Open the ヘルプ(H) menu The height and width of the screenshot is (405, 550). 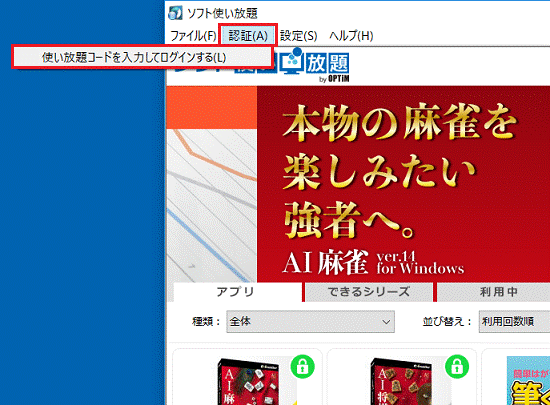tap(351, 35)
